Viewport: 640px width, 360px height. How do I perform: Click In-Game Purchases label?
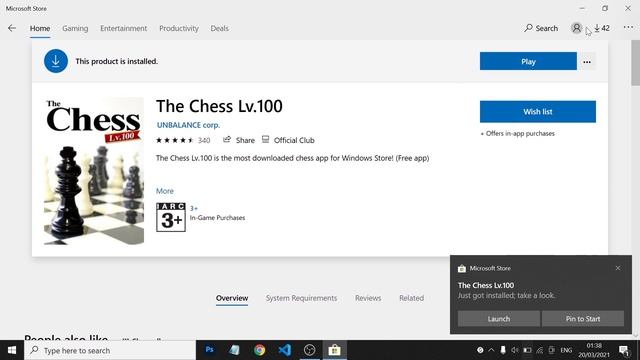(217, 218)
